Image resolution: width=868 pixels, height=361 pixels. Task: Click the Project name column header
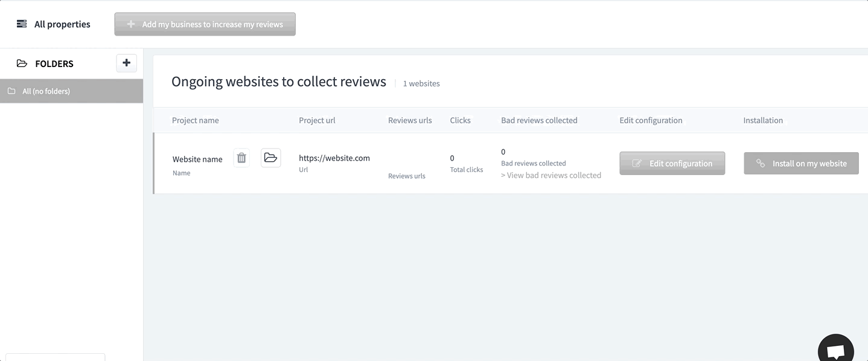pos(195,120)
